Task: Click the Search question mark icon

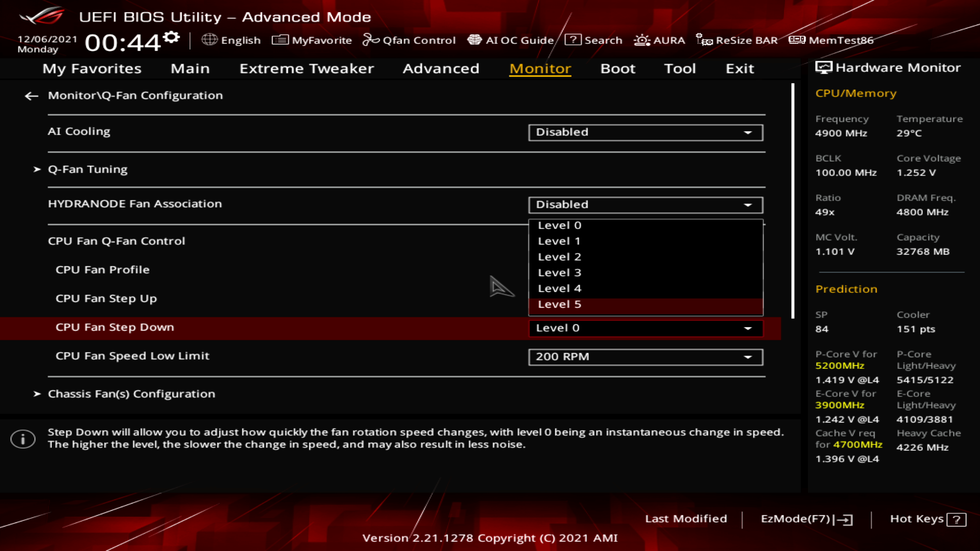Action: (573, 40)
